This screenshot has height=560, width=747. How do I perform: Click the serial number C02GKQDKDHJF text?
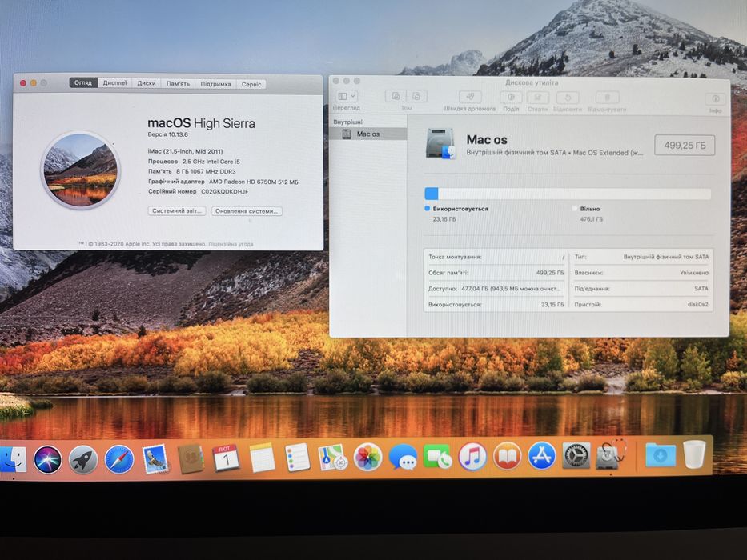click(x=224, y=191)
